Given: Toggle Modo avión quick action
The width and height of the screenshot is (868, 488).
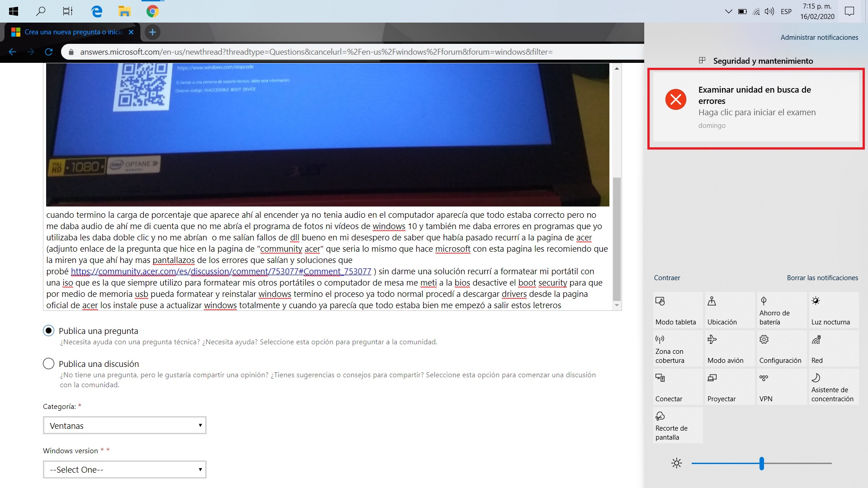Looking at the screenshot, I should 730,348.
